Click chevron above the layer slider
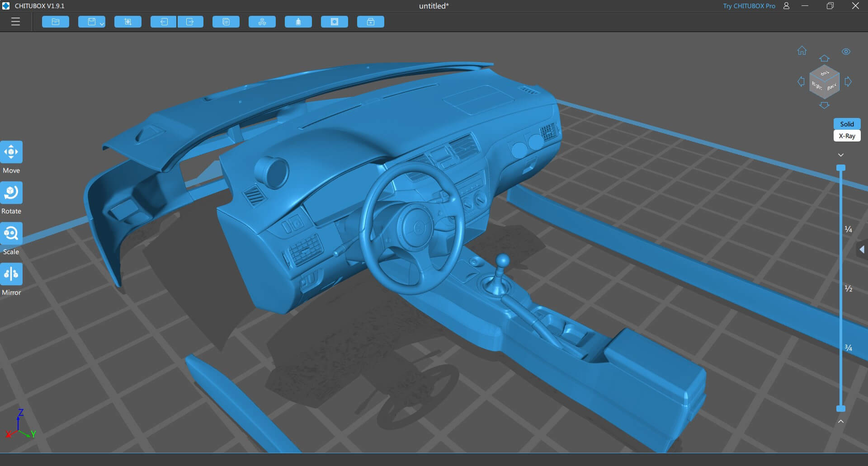Viewport: 868px width, 466px height. [840, 155]
